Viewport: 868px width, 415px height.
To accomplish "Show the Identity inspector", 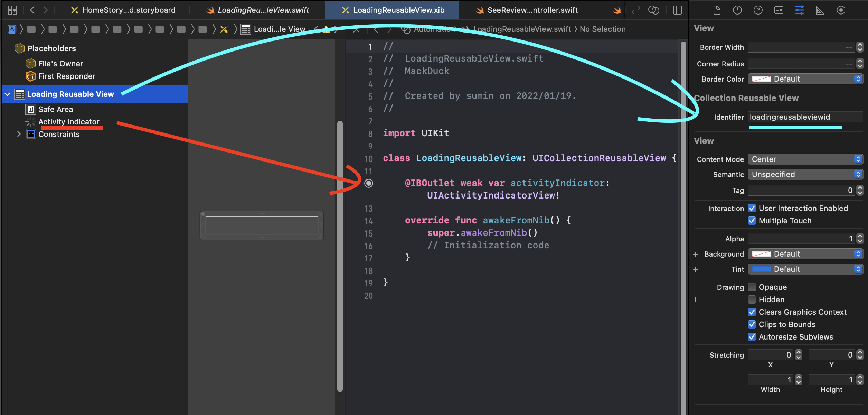I will pos(779,10).
